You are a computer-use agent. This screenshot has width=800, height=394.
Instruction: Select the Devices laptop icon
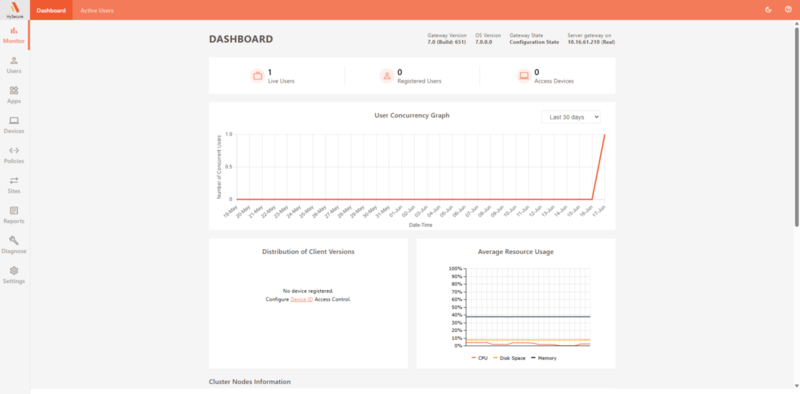[14, 120]
